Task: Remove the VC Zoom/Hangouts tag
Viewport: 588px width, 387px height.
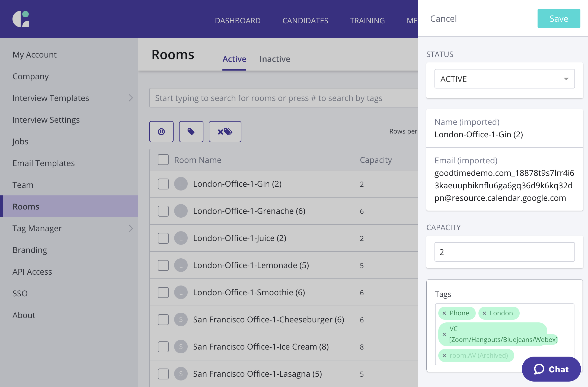Action: click(x=444, y=334)
